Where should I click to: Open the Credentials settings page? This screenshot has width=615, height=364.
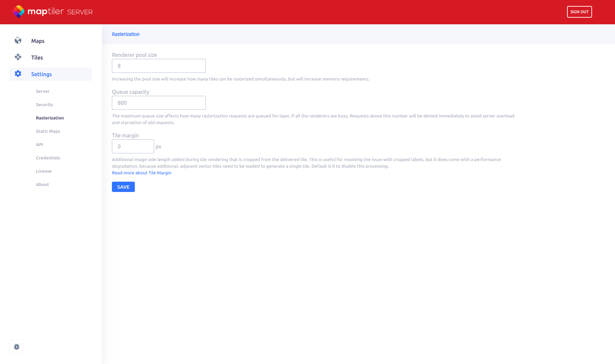point(48,158)
